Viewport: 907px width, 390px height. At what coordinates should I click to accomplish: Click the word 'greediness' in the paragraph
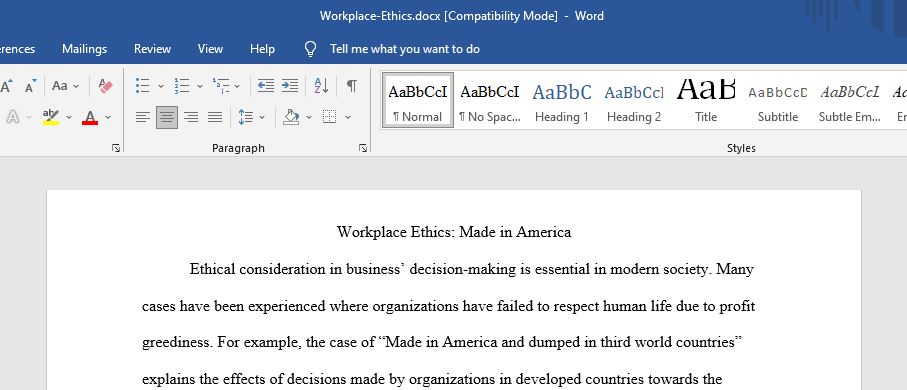178,343
